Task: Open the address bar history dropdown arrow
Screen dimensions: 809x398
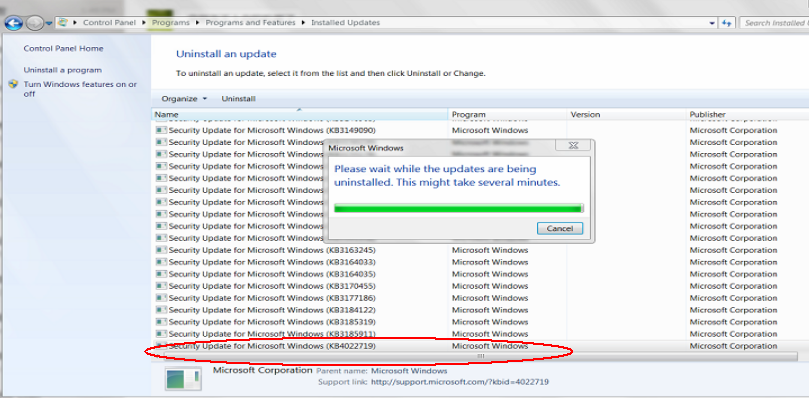Action: click(713, 23)
